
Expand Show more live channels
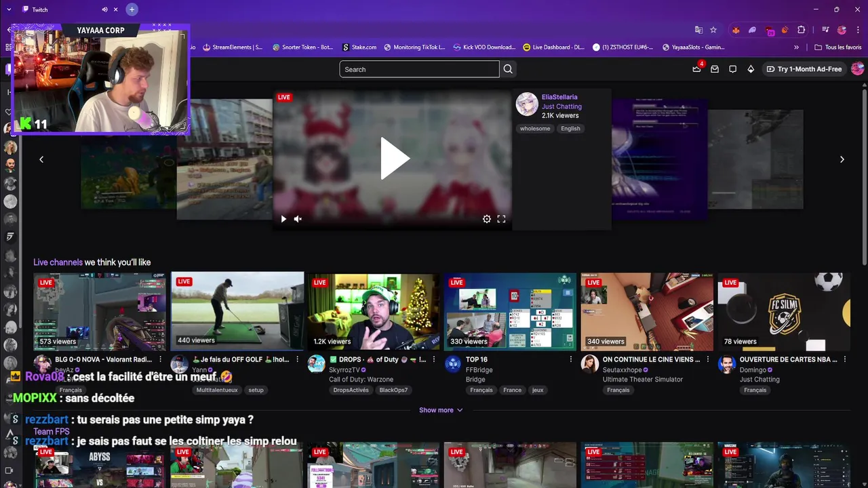coord(441,410)
